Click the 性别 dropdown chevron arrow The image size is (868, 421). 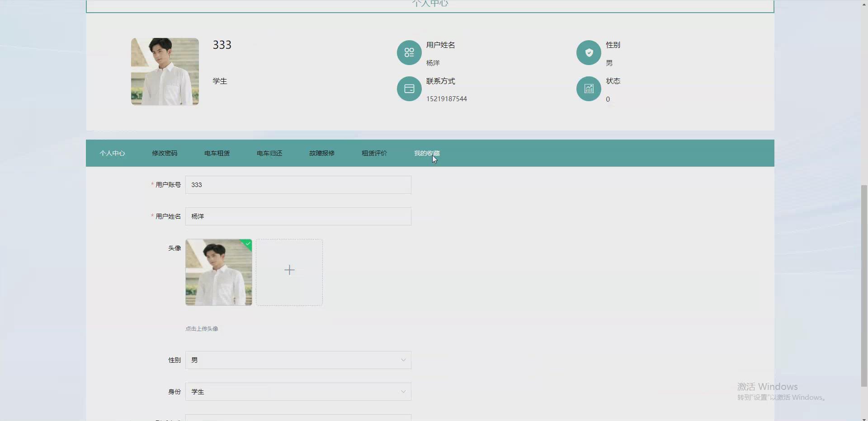(403, 360)
